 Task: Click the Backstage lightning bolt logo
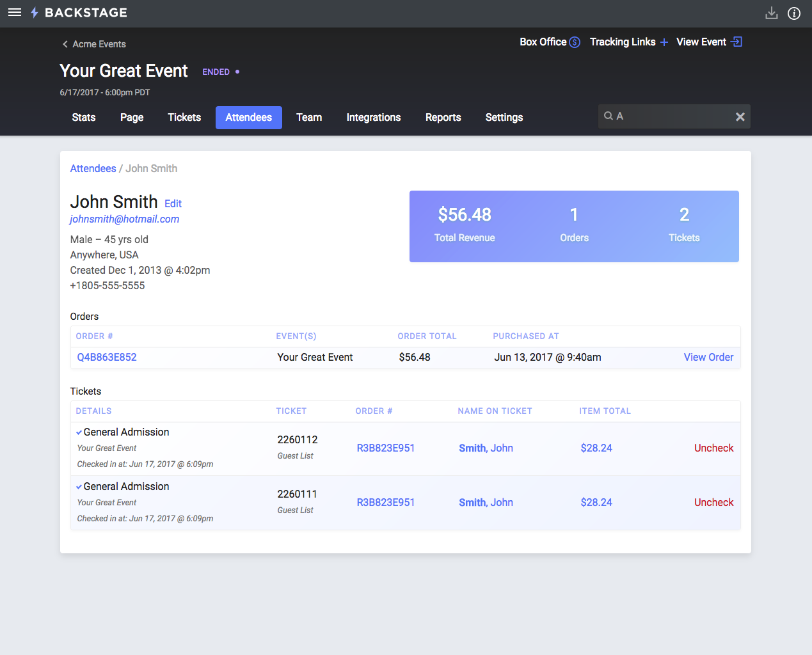tap(35, 13)
